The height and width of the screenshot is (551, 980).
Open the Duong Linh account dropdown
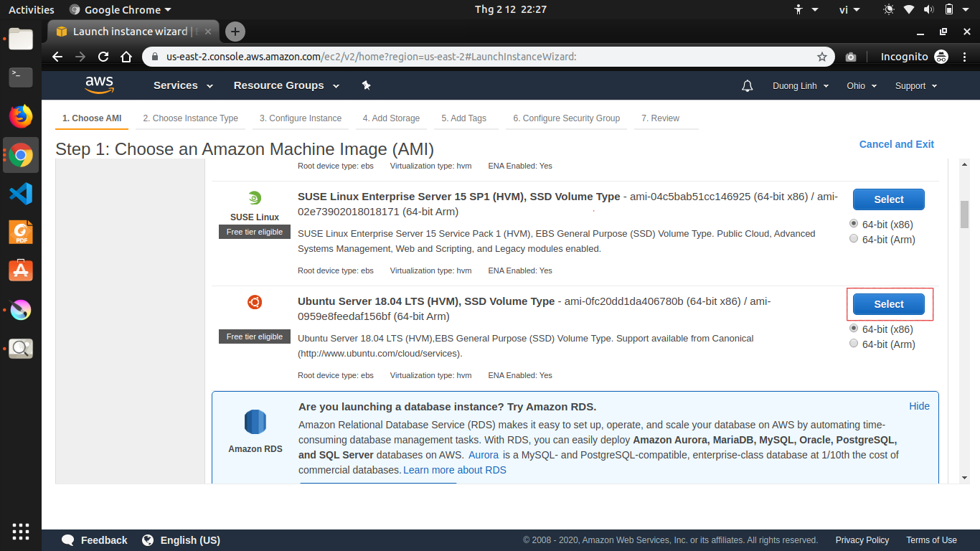pos(801,86)
